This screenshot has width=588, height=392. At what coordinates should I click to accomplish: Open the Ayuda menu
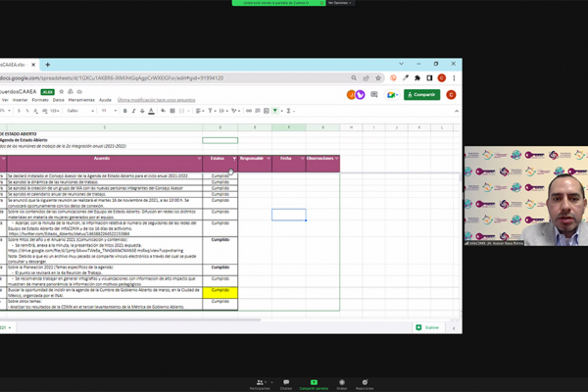[105, 100]
